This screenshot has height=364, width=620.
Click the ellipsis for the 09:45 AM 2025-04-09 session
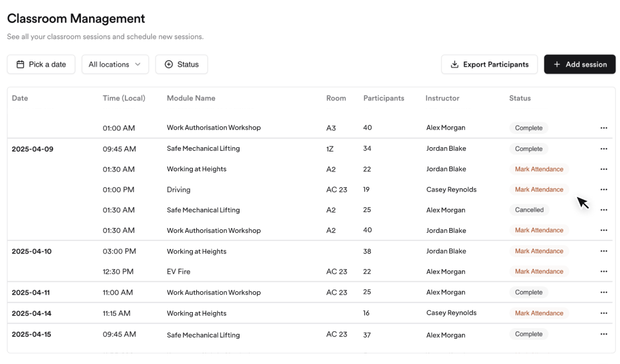603,149
